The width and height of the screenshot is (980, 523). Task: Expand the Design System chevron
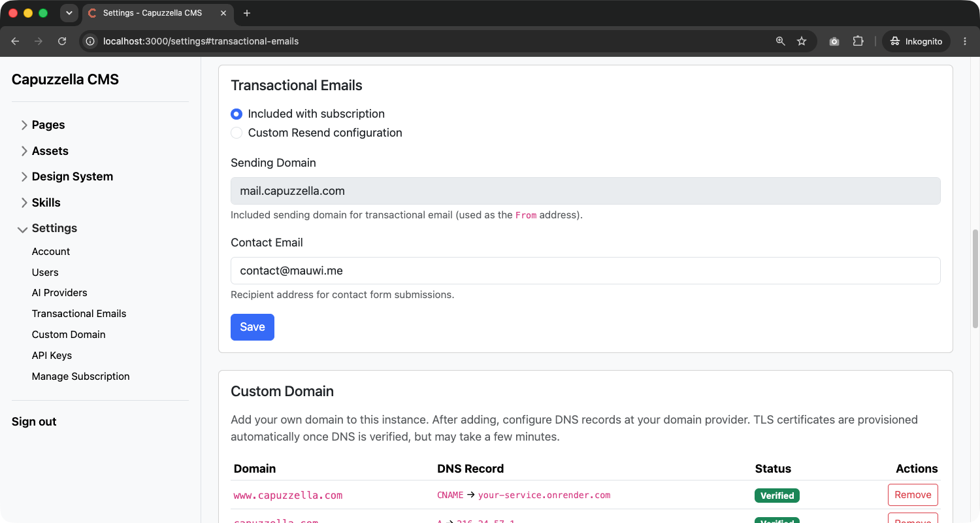pos(24,177)
